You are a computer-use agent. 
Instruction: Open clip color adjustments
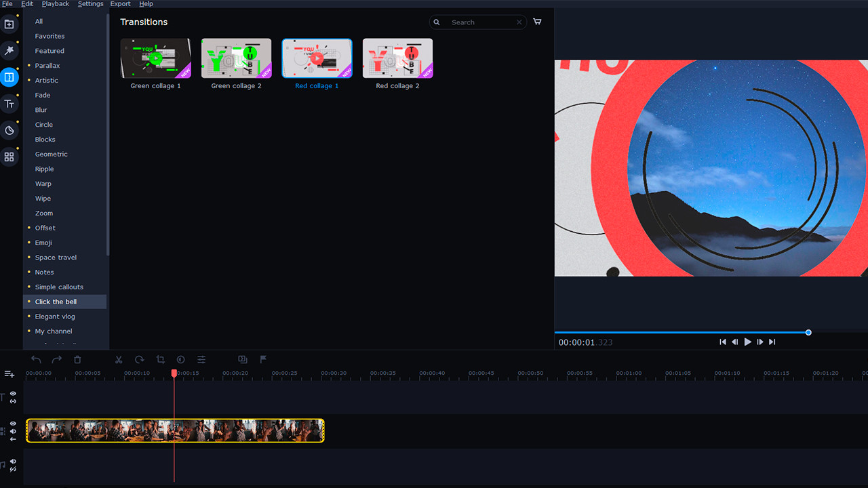pos(180,360)
